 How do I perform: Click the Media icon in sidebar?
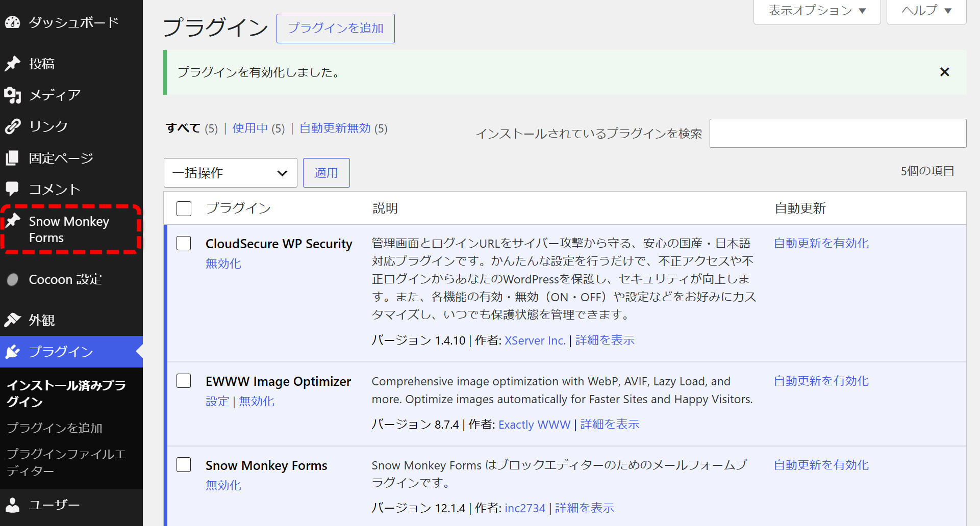click(12, 95)
